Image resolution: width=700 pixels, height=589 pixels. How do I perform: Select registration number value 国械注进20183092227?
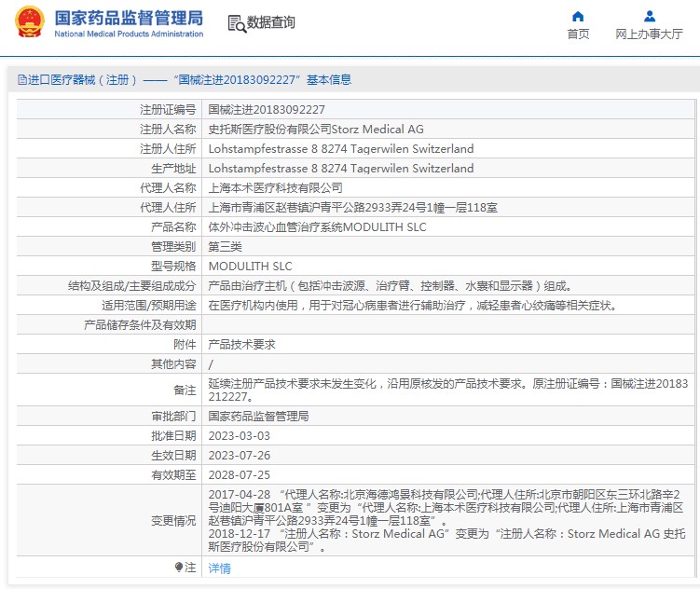[x=267, y=110]
